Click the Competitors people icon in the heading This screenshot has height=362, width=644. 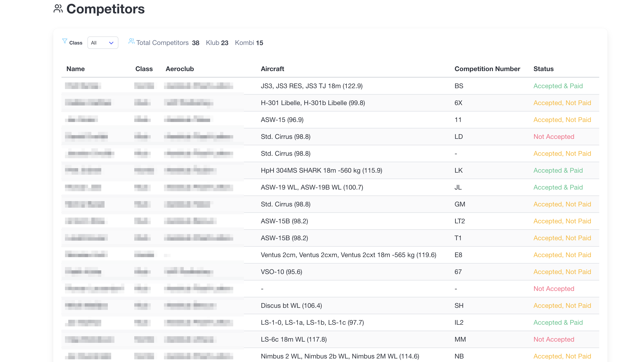(x=58, y=9)
